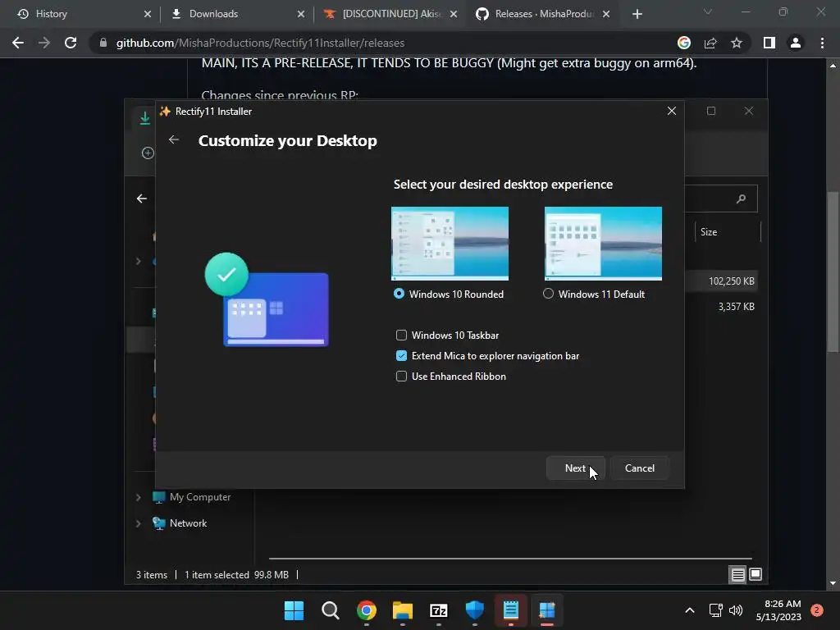The image size is (840, 630).
Task: Open the Chrome profile icon
Action: 796,43
